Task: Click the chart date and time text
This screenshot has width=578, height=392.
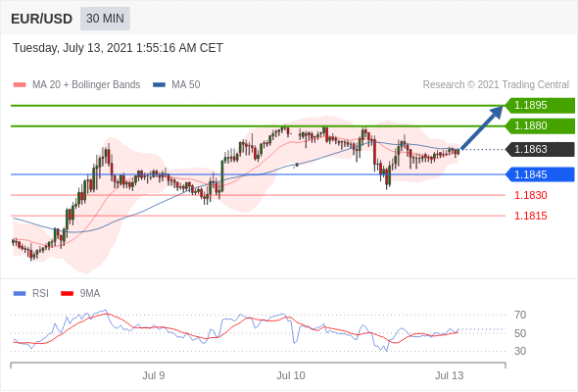Action: 118,48
